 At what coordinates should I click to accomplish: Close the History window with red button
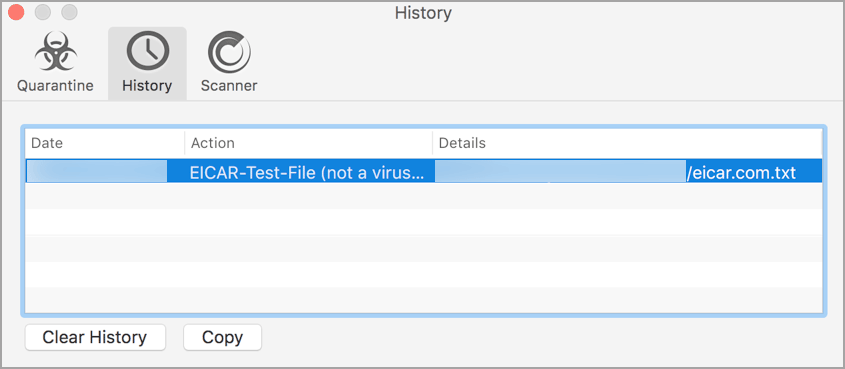(16, 12)
